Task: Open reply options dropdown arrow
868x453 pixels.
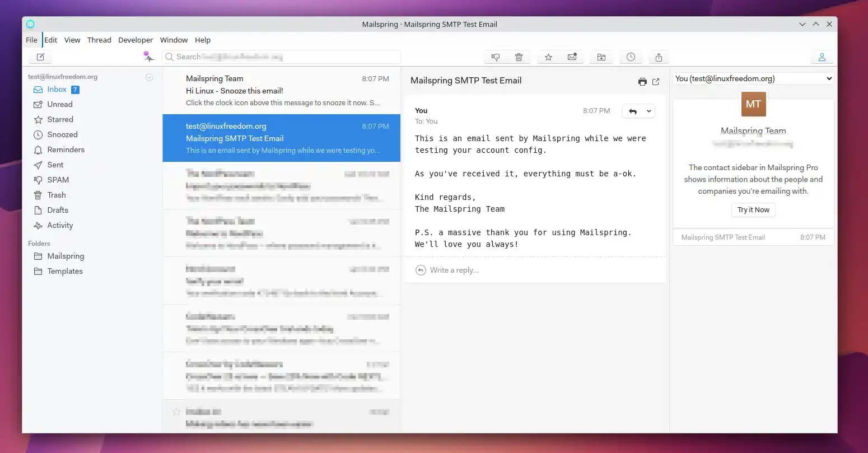Action: (649, 111)
